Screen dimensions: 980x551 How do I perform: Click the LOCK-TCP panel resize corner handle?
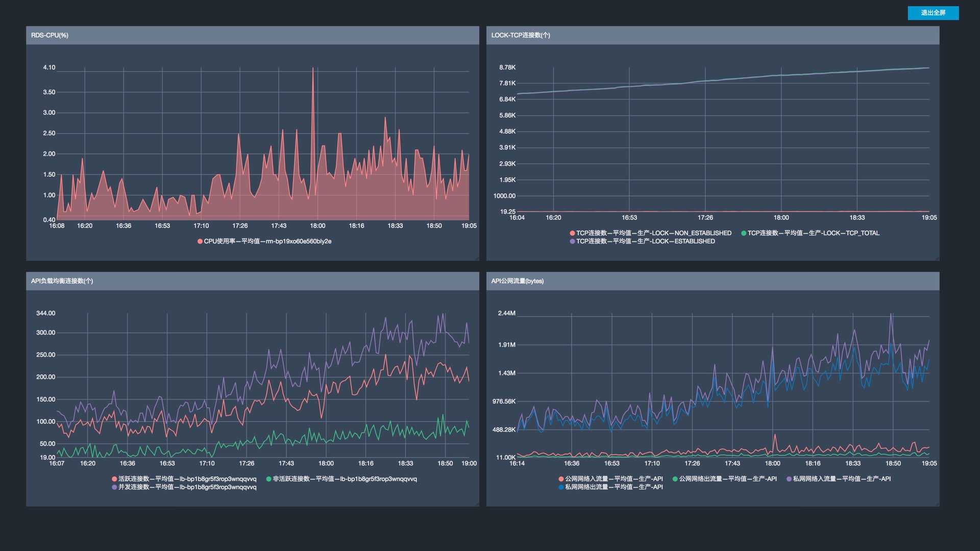(937, 258)
